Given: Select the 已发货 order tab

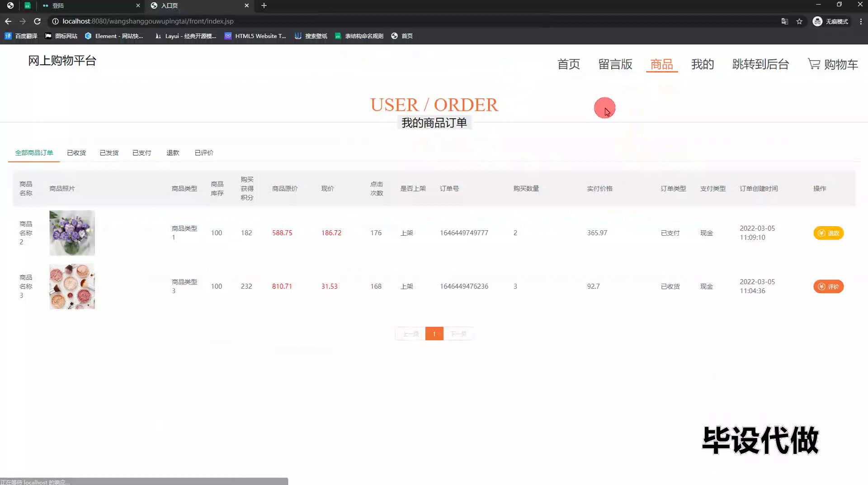Looking at the screenshot, I should 109,153.
